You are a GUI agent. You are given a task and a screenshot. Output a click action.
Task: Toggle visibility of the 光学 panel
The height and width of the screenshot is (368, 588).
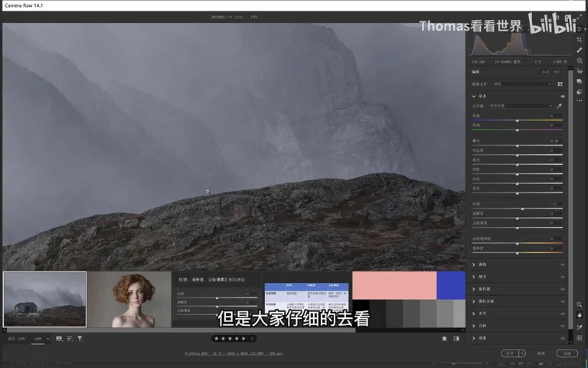click(x=563, y=314)
